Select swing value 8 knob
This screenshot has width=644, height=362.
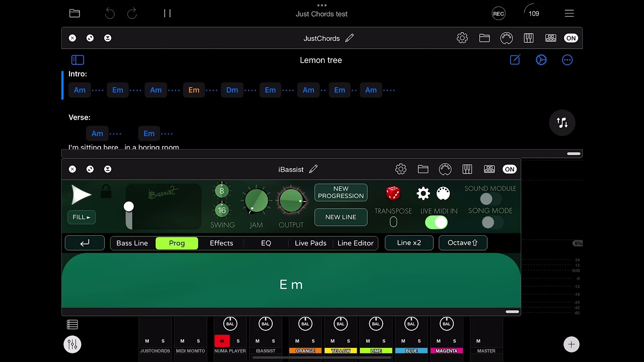pos(221,191)
